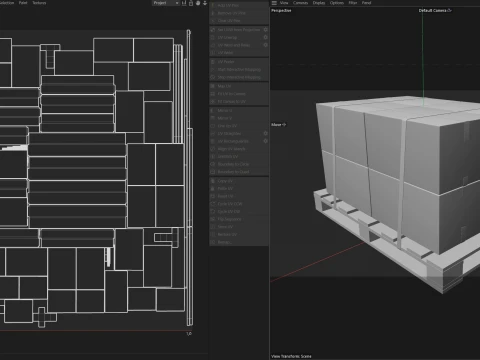Viewport: 480px width, 360px height.
Task: Open options gear for Set UVW from Projection
Action: pyautogui.click(x=266, y=30)
